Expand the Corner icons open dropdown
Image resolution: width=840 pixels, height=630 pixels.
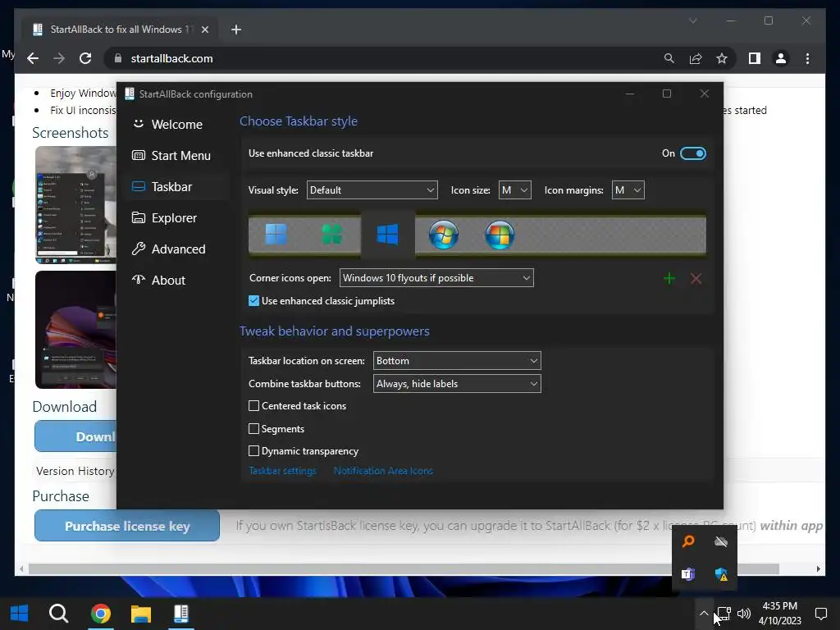pyautogui.click(x=436, y=278)
